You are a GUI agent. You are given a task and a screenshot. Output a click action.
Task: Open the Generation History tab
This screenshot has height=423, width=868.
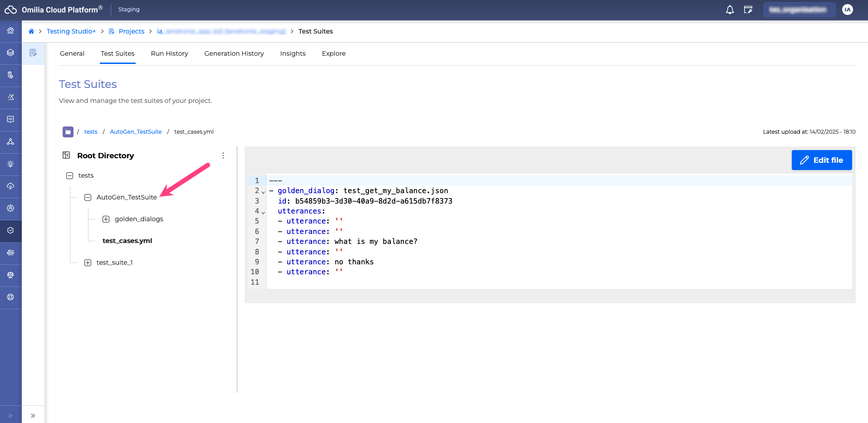click(x=234, y=53)
